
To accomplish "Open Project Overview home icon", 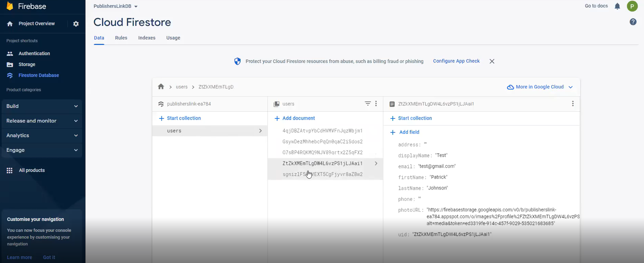I will coord(10,24).
